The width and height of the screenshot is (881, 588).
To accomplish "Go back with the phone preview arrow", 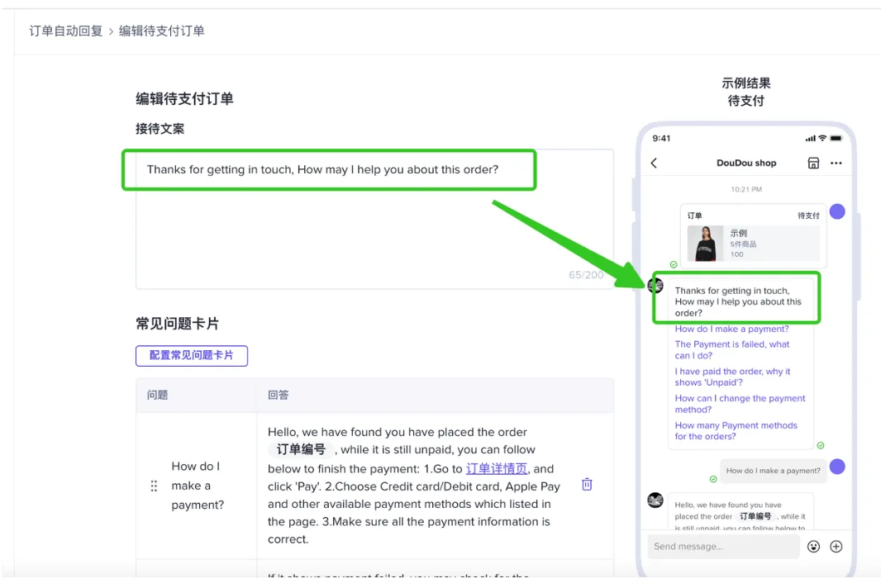I will [x=654, y=163].
